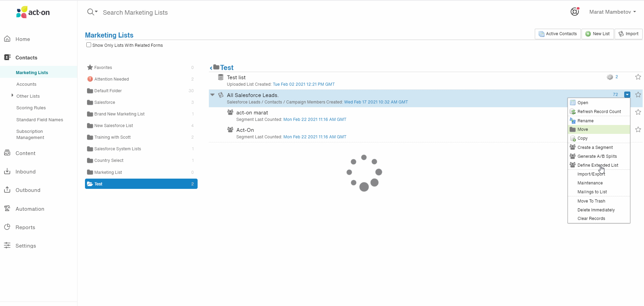Open the Outbound section icon
The image size is (644, 306).
7,190
